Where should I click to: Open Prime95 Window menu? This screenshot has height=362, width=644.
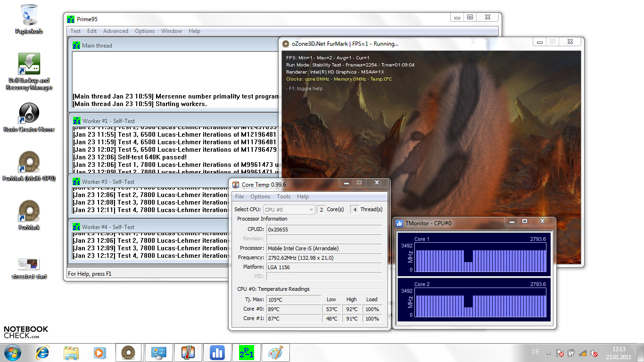click(x=172, y=31)
